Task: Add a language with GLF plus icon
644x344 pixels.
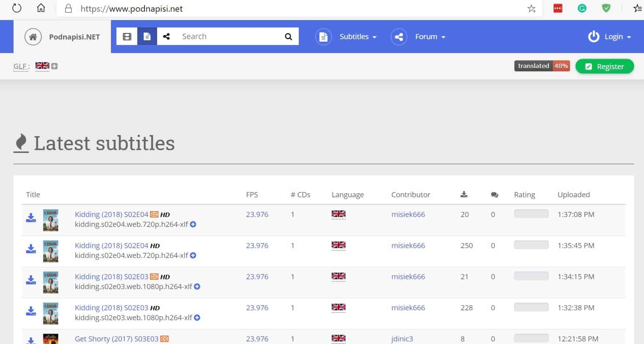Action: coord(55,66)
